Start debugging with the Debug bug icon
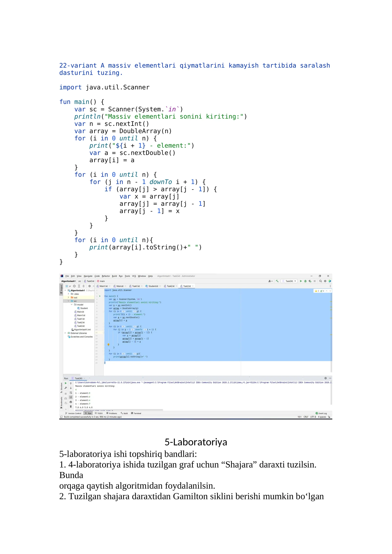Viewport: 392px width, 554px height. [305, 281]
